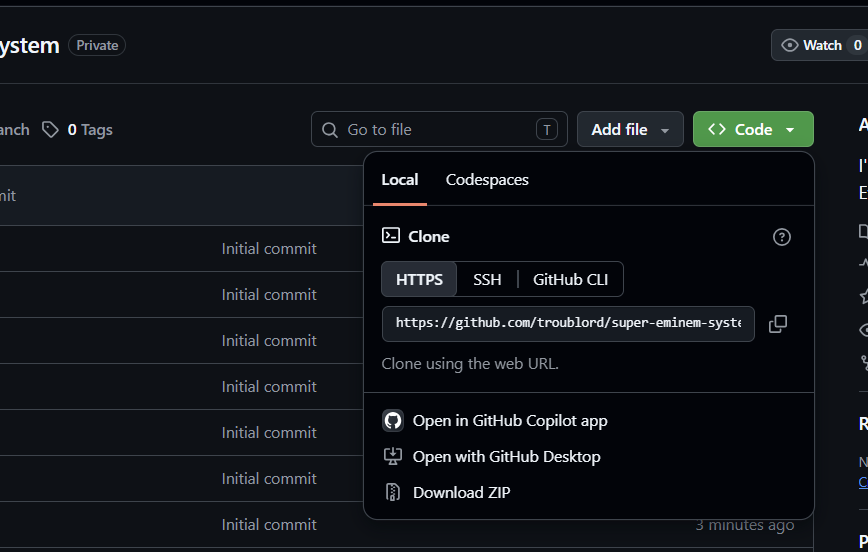Choose the SSH clone option
This screenshot has height=552, width=868.
487,279
